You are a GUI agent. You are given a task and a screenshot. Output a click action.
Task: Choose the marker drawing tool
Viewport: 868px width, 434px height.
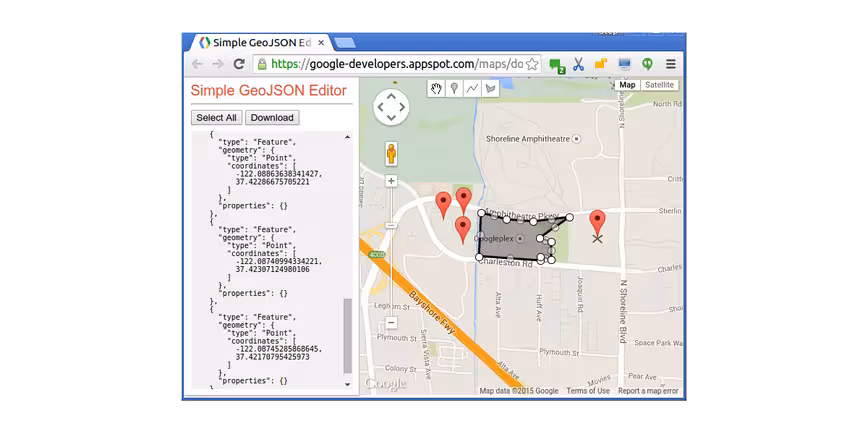pos(454,89)
